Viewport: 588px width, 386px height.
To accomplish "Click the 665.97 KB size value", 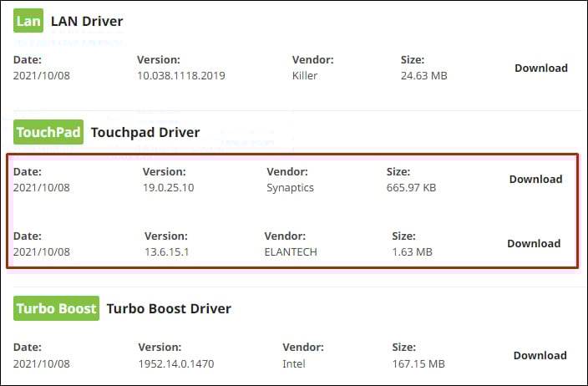I will 410,187.
